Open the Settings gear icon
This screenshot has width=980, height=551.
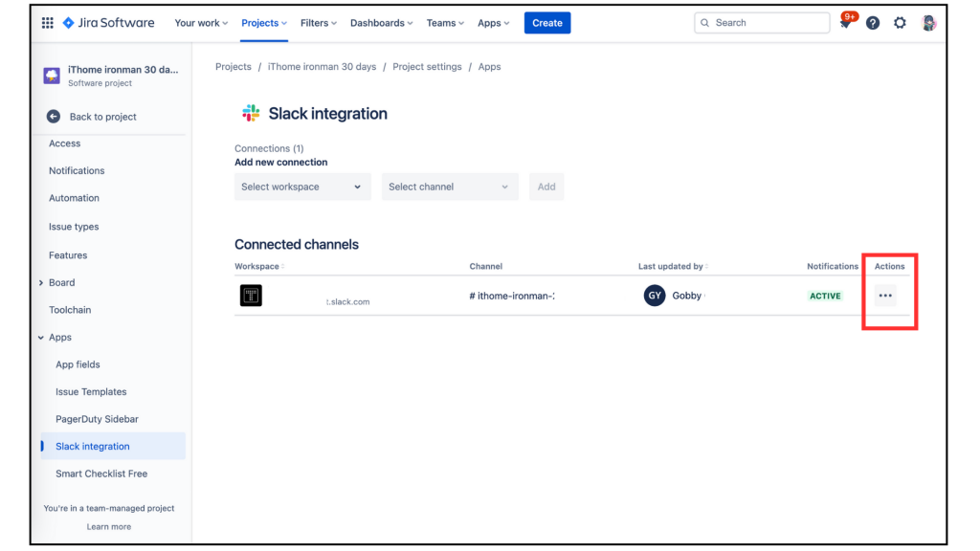[900, 23]
